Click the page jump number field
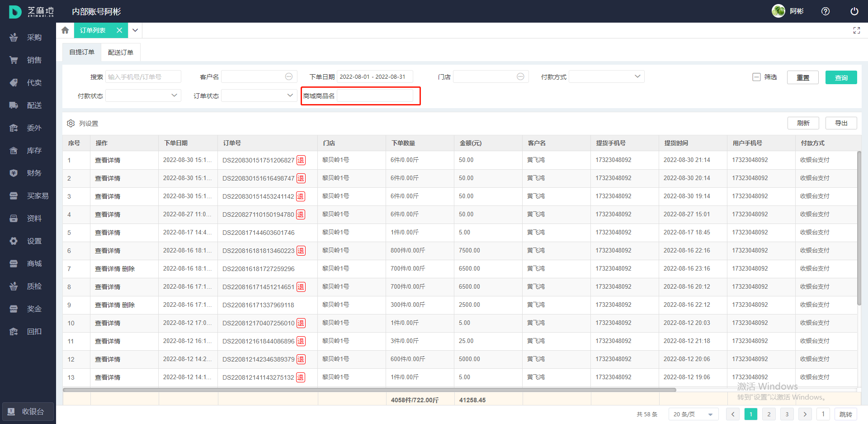Viewport: 868px width, 424px height. (823, 414)
